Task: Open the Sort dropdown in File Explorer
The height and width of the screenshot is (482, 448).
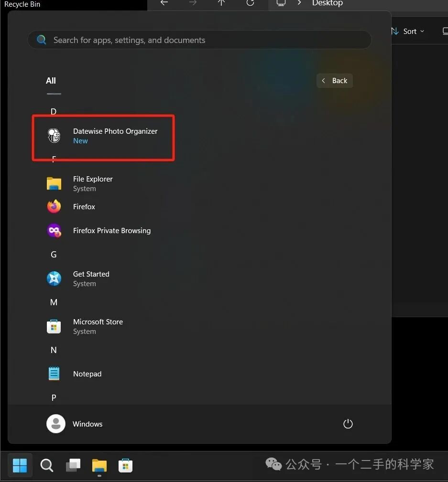Action: [408, 32]
